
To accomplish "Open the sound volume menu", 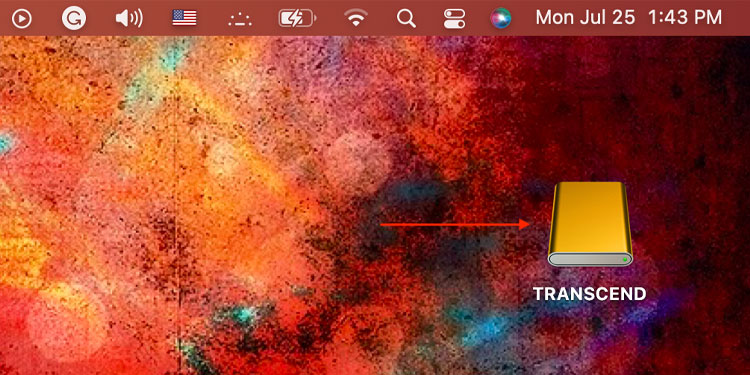I will click(x=129, y=19).
